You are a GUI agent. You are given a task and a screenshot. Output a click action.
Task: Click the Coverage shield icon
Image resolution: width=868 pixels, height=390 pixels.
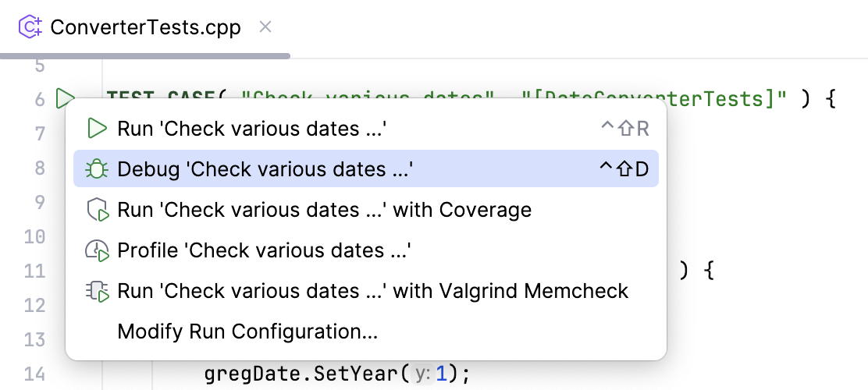pos(97,210)
